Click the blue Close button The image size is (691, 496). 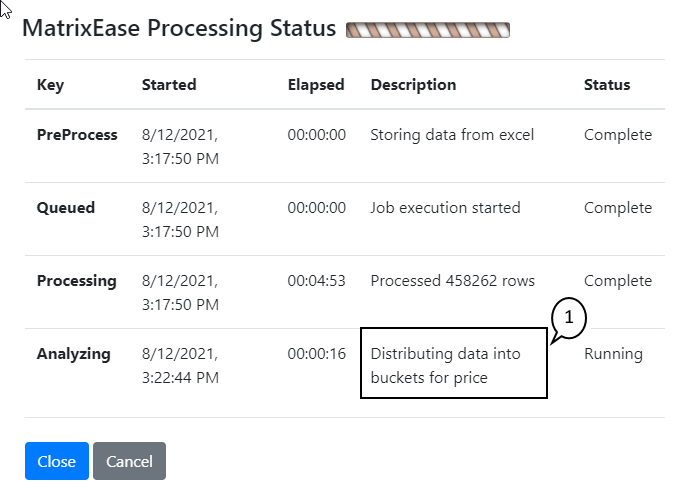(57, 461)
